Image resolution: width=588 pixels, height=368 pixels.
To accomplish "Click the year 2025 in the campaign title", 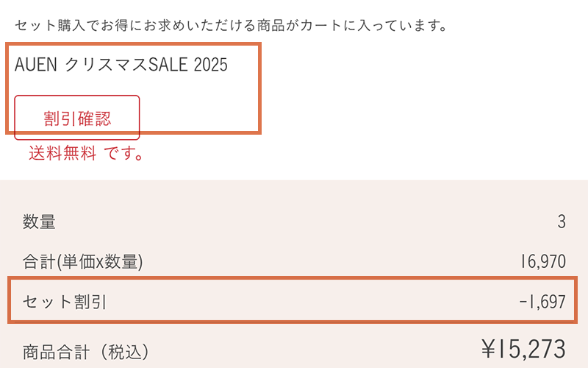I will 211,65.
